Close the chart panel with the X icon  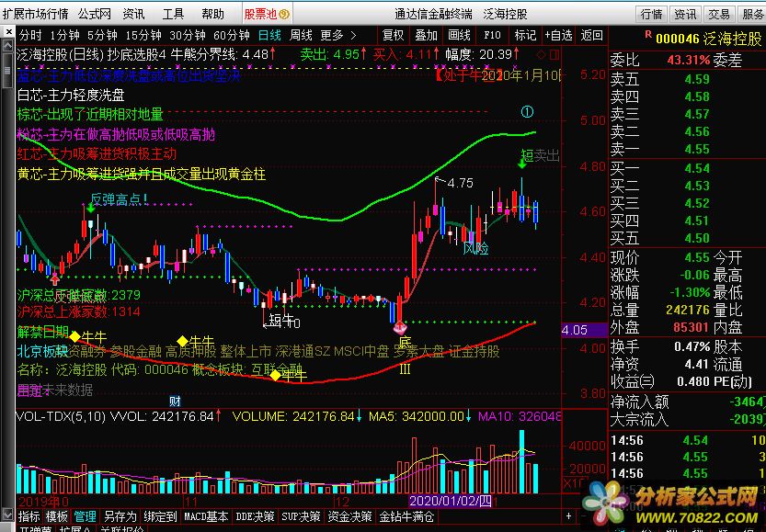pyautogui.click(x=8, y=32)
